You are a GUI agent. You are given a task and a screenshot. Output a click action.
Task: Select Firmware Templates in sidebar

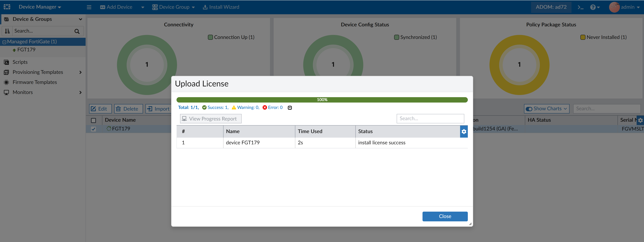pyautogui.click(x=35, y=82)
